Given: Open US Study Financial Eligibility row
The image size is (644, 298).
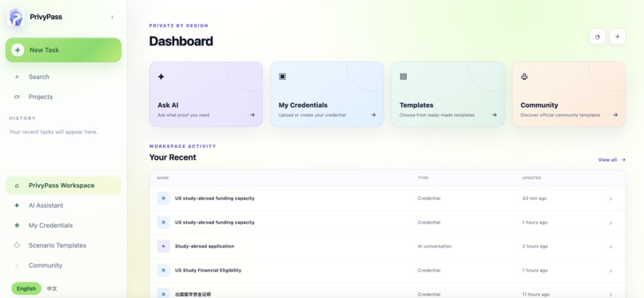Looking at the screenshot, I should click(x=388, y=271).
